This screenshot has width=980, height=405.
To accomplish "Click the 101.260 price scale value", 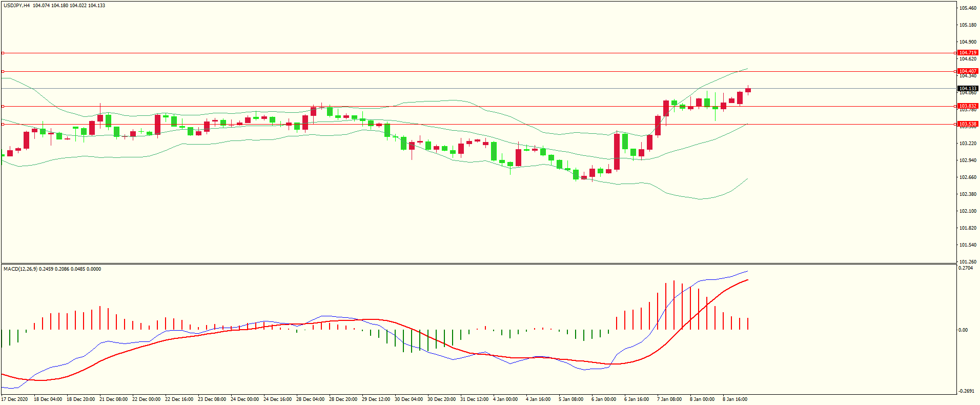I will tap(968, 261).
